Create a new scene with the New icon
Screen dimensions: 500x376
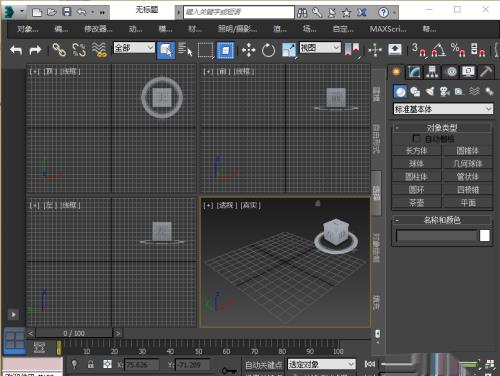(37, 12)
